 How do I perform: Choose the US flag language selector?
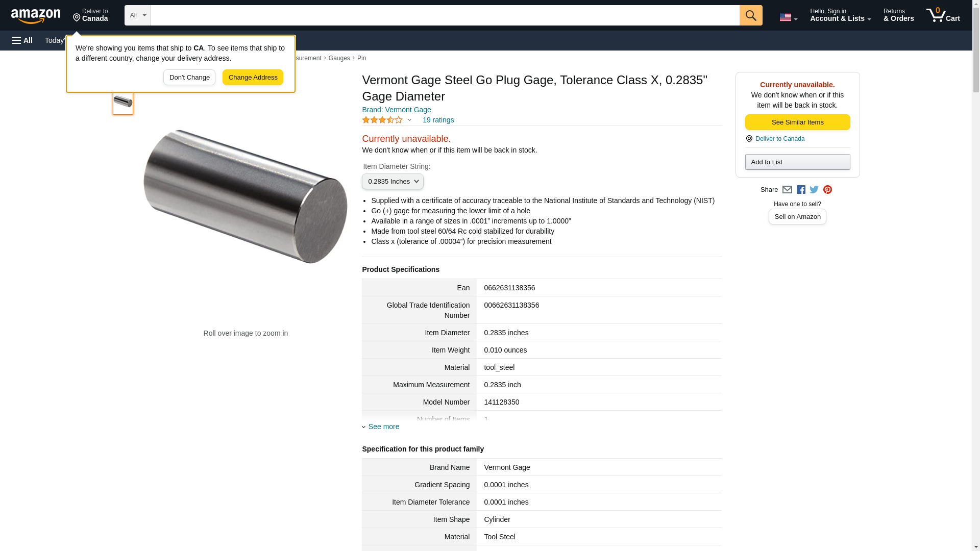coord(788,17)
